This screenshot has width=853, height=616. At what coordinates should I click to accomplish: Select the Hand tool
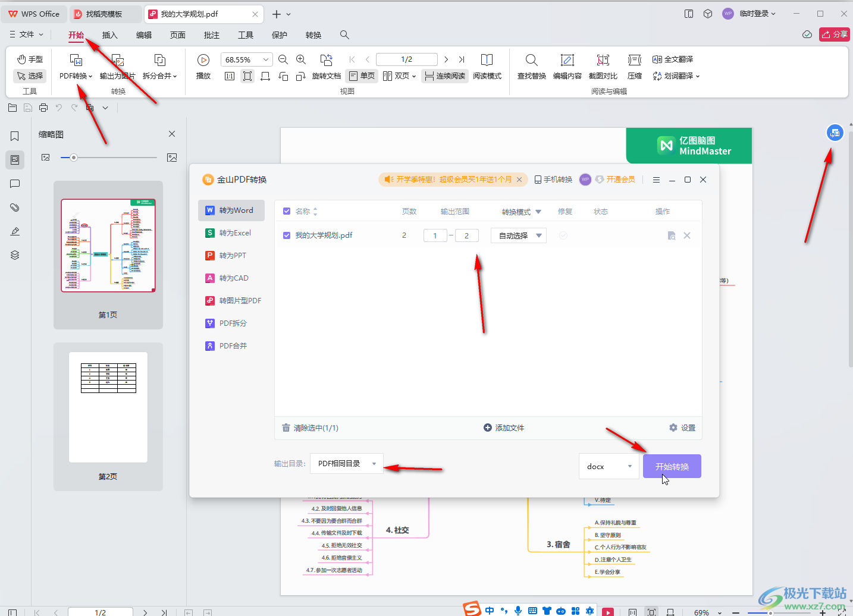30,59
